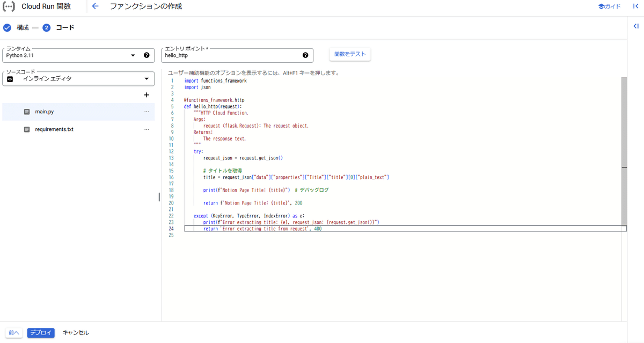The width and height of the screenshot is (644, 343).
Task: Click the help icon in entry point field
Action: [305, 55]
